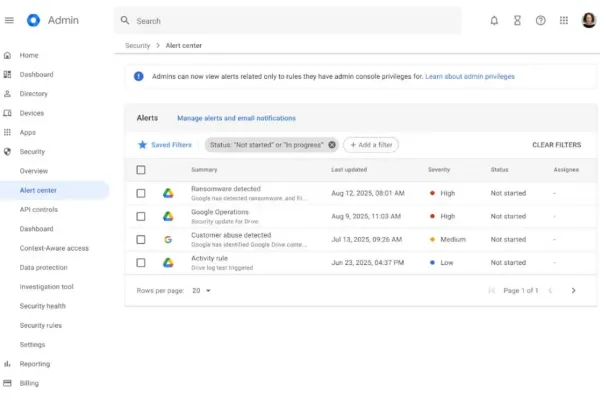This screenshot has height=400, width=600.
Task: Click the Saved Filters star icon
Action: (x=141, y=145)
